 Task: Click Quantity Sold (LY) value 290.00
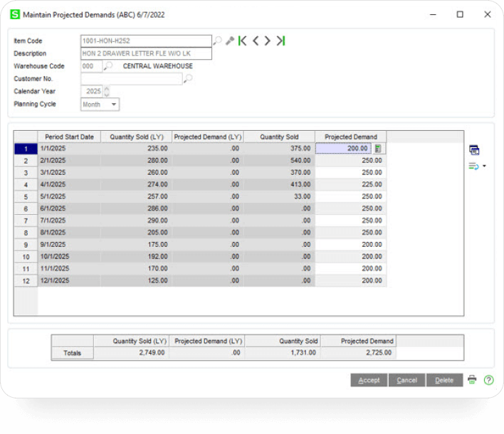click(x=137, y=221)
